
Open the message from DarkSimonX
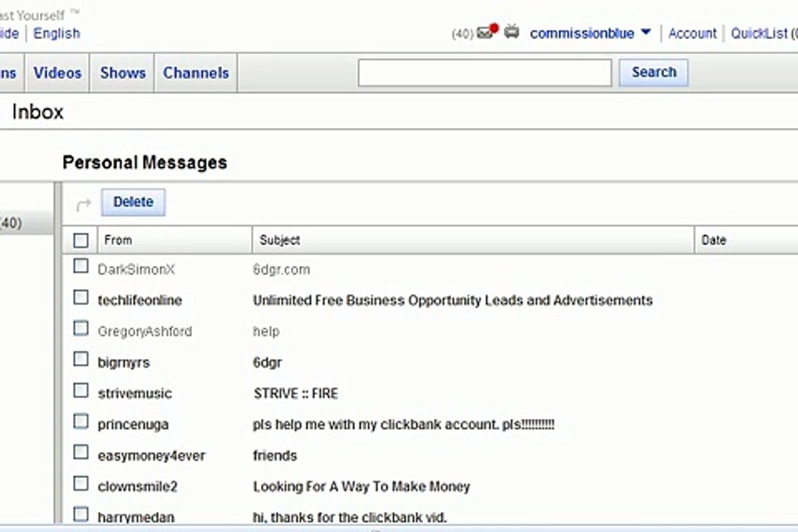pyautogui.click(x=282, y=269)
